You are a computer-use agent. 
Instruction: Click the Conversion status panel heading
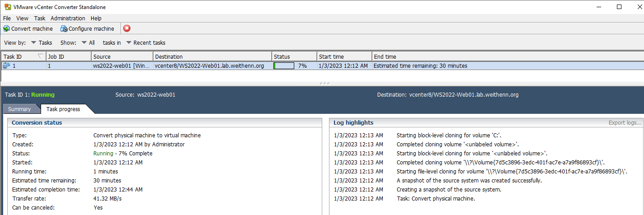tap(37, 122)
